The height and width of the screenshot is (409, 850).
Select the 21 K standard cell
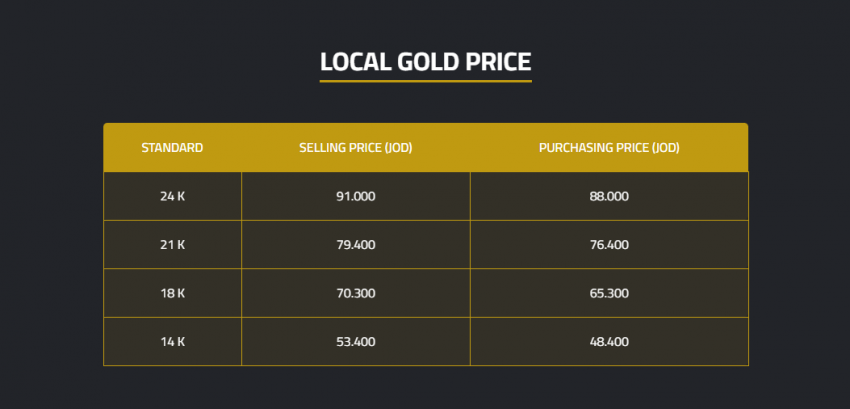point(172,244)
